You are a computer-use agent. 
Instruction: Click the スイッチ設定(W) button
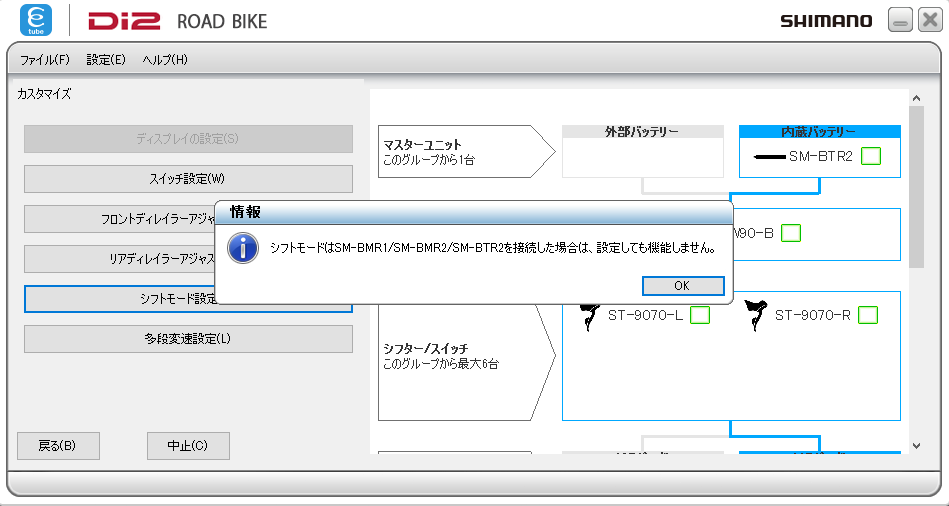pyautogui.click(x=188, y=179)
